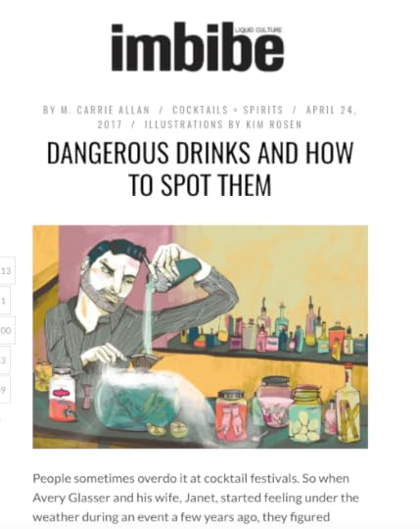Click the April 24, 2017 publish date
This screenshot has height=529, width=420.
[228, 118]
